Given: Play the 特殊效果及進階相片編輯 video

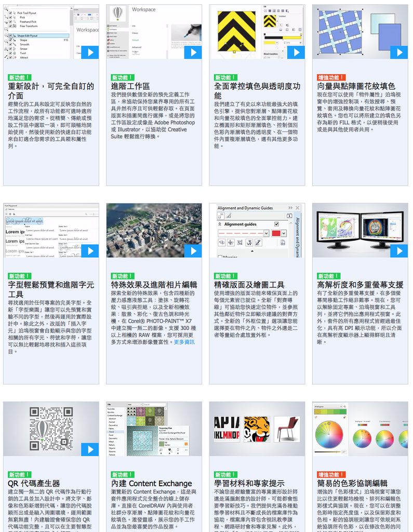Looking at the screenshot, I should pos(193,251).
